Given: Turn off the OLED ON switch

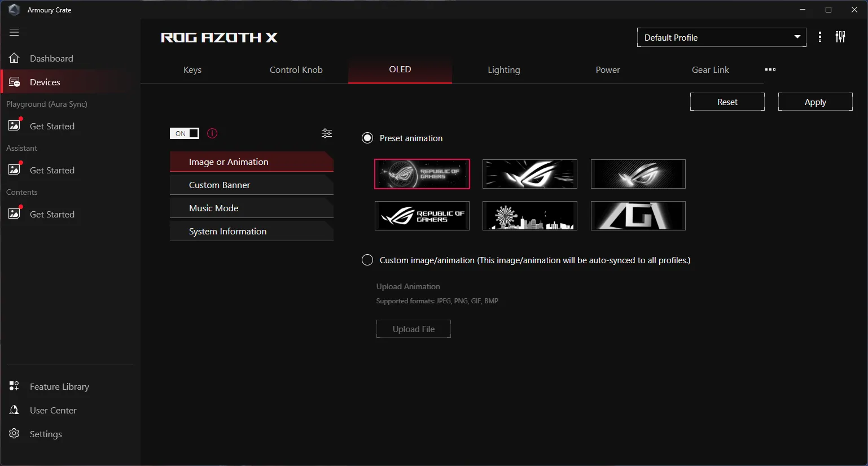Looking at the screenshot, I should tap(185, 133).
